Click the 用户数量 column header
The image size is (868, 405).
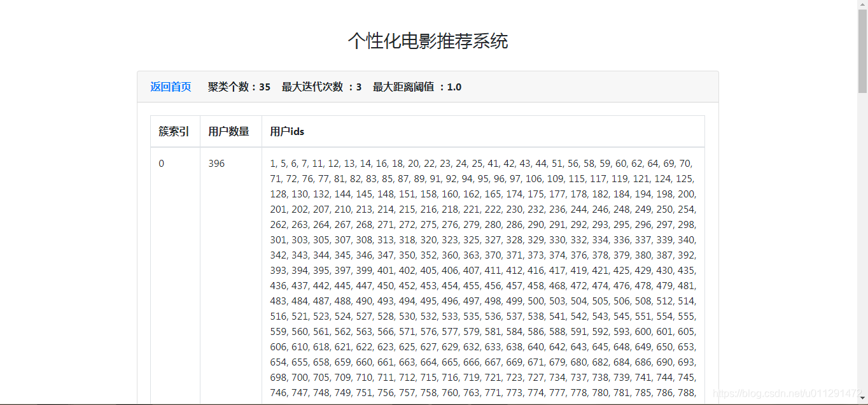[x=230, y=131]
